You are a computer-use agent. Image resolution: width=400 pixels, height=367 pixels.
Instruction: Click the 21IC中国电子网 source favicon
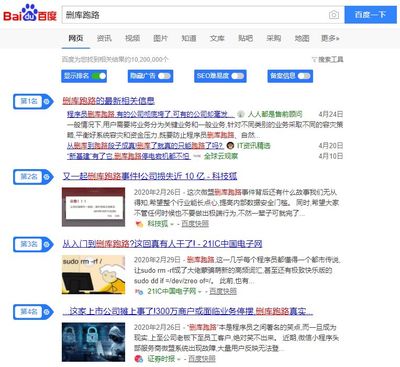(139, 291)
